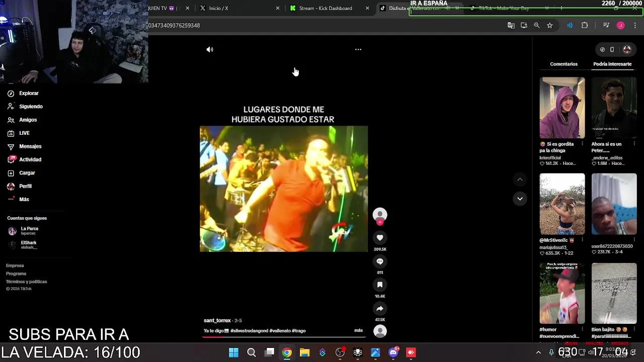Open the Ahora si es un Peter recommended video
Screen dimensions: 644x362
[614, 108]
